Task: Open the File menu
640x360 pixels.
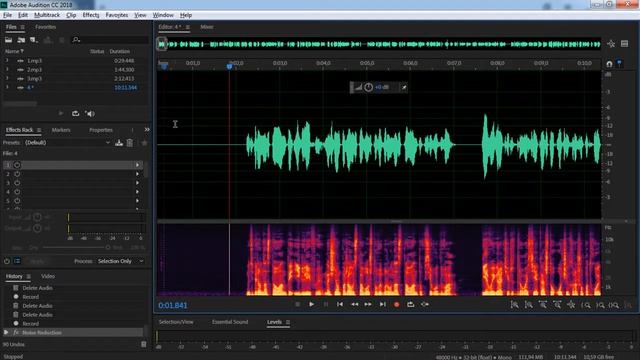Action: click(7, 15)
